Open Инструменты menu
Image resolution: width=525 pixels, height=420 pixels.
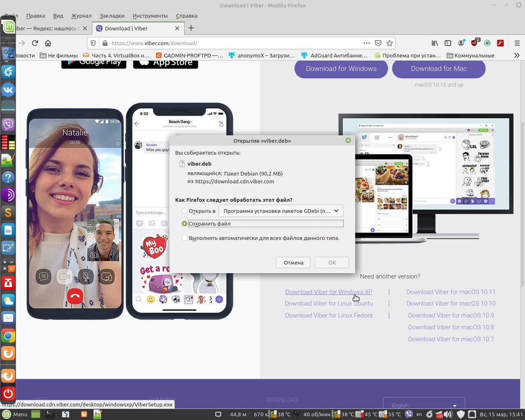click(x=150, y=16)
